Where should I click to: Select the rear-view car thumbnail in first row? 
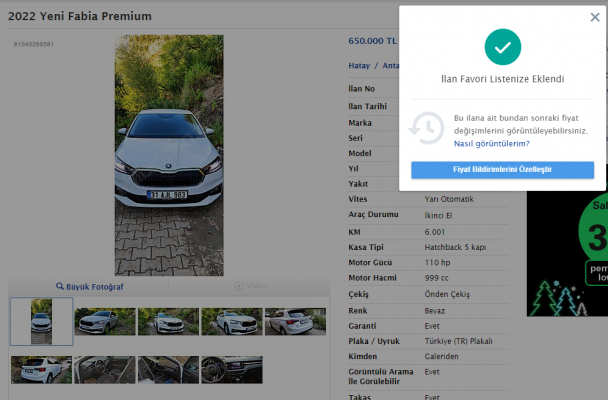295,321
